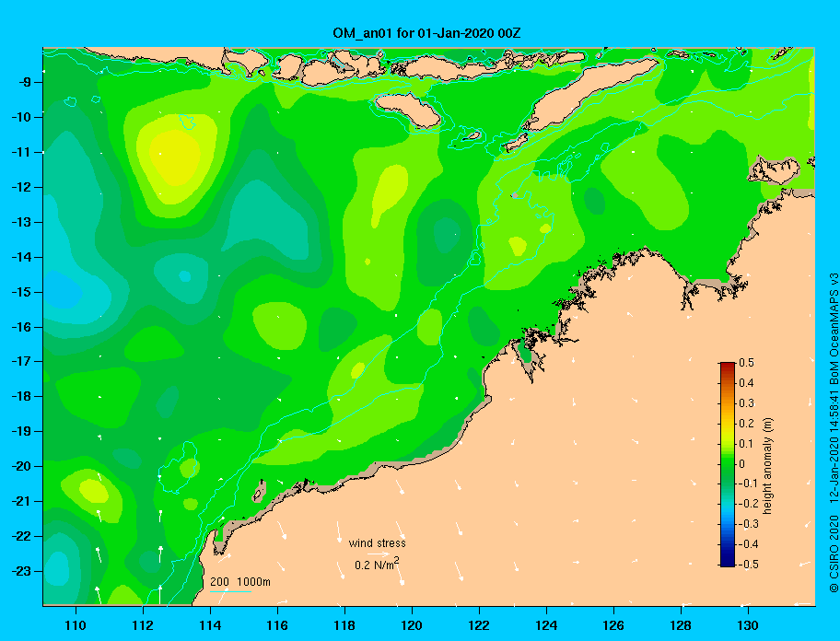This screenshot has width=840, height=641.
Task: Click latitude label -16 on the y-axis
Action: click(22, 327)
